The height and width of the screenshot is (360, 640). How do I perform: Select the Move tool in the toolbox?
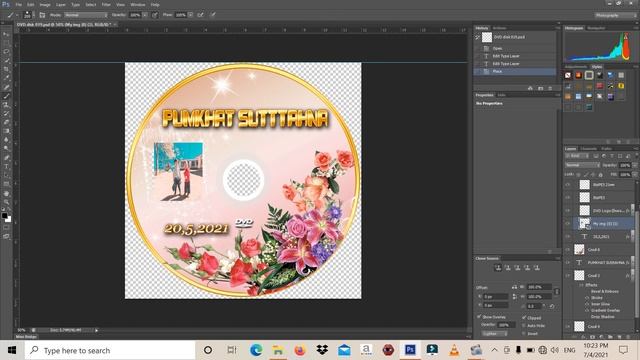[6, 35]
